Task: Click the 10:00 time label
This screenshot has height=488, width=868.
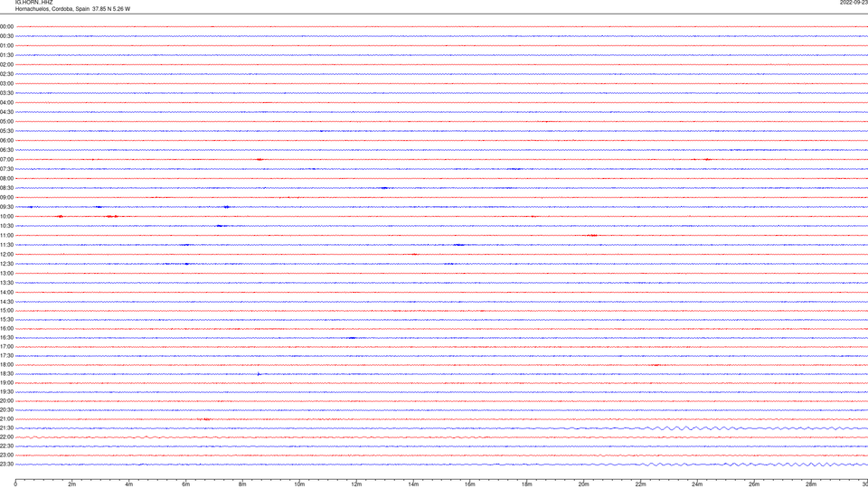Action: coord(6,216)
